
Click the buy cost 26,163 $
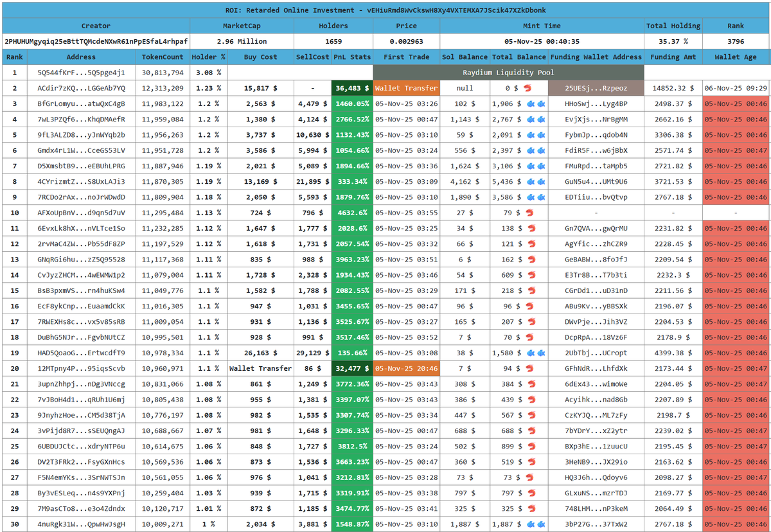(261, 353)
